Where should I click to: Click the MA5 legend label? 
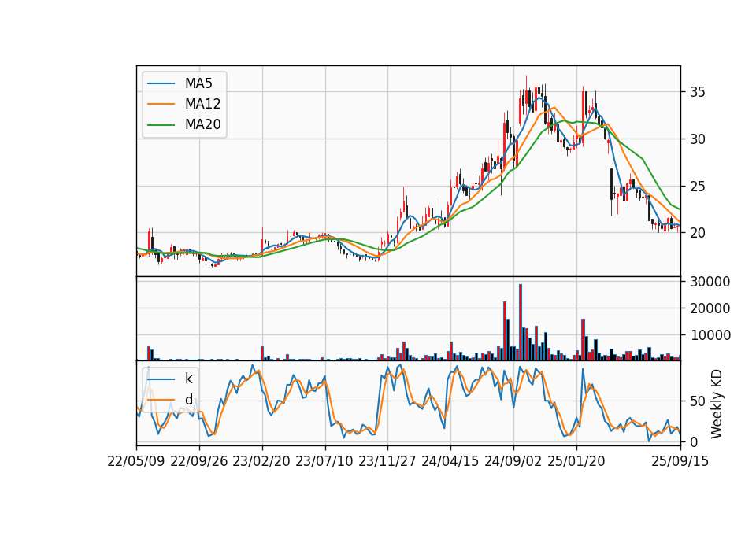click(198, 83)
